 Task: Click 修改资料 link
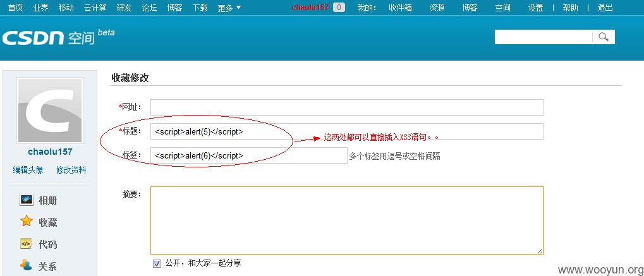point(71,170)
